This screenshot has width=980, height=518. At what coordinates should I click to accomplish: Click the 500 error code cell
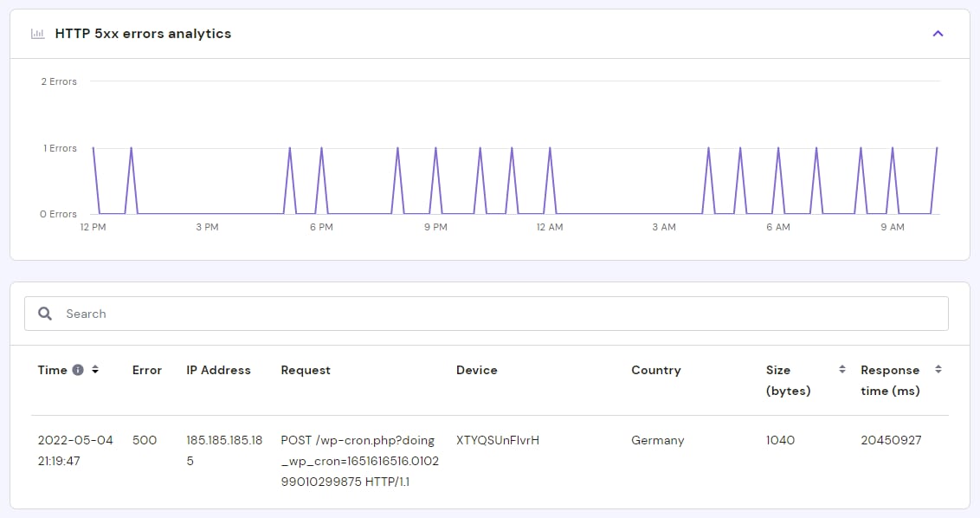145,440
